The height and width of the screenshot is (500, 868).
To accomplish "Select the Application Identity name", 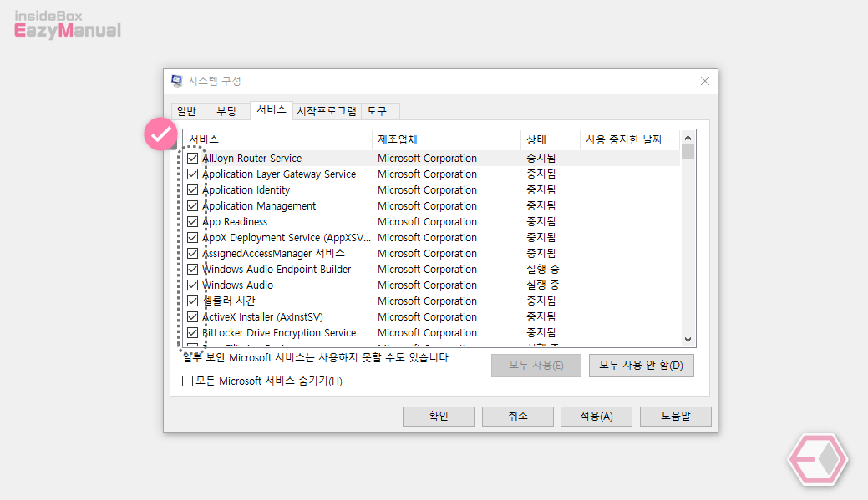I will point(246,190).
